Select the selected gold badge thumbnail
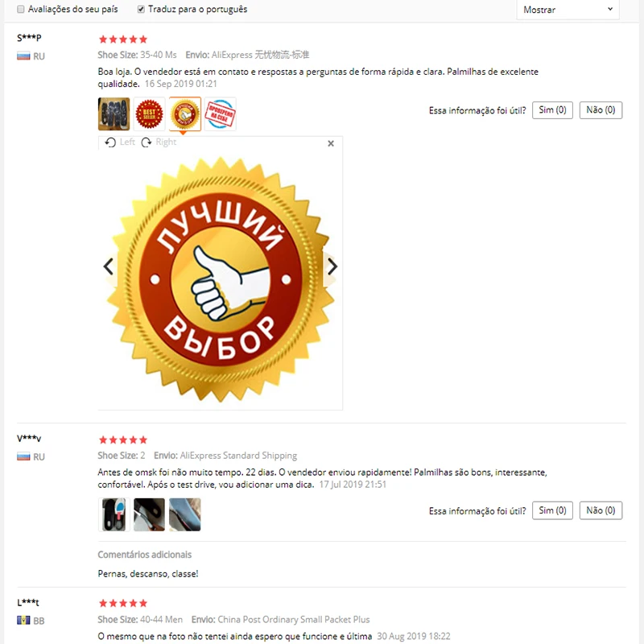This screenshot has width=644, height=644. coord(185,114)
